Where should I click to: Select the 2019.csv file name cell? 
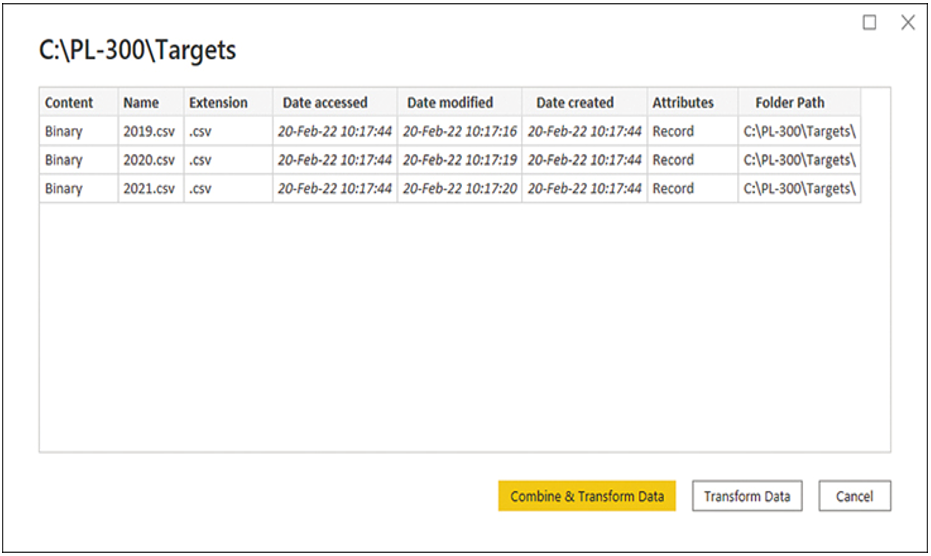coord(151,131)
